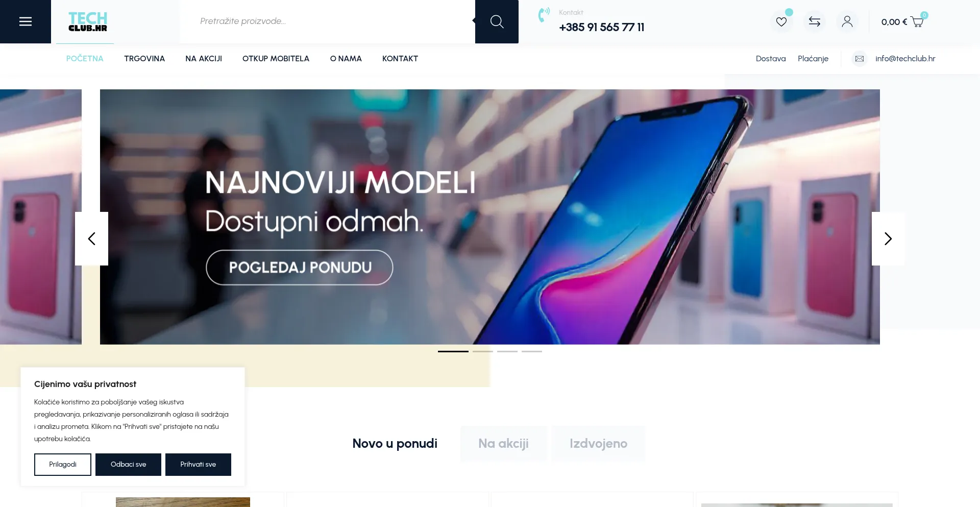This screenshot has height=507, width=980.
Task: Open the user account icon
Action: coord(847,21)
